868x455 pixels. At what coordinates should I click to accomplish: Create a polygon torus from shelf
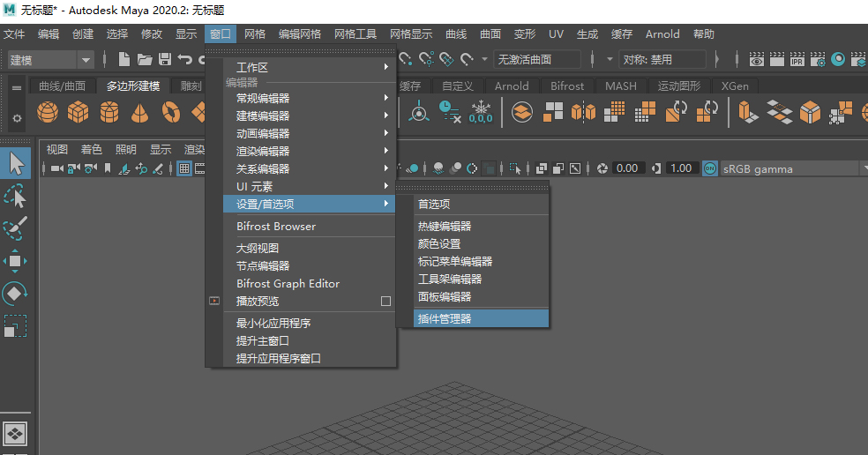pyautogui.click(x=170, y=112)
